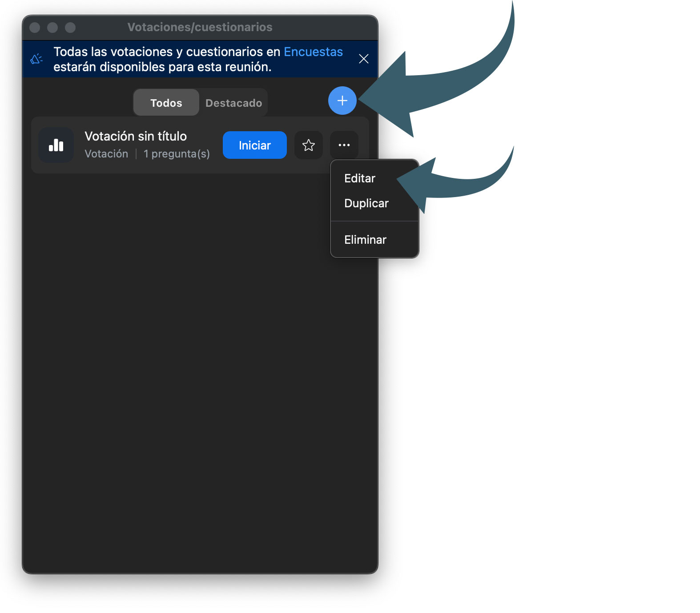Select the Votación sin título title
This screenshot has height=613, width=700.
136,136
